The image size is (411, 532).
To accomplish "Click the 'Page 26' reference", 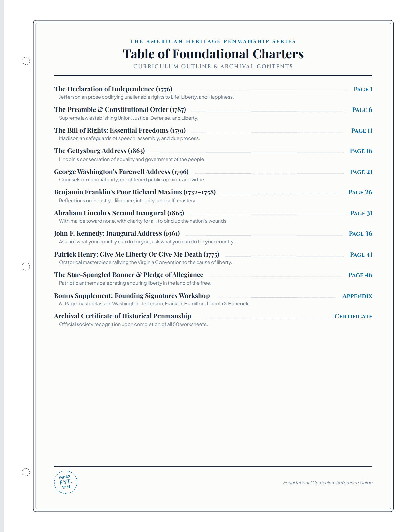I will click(x=360, y=192).
